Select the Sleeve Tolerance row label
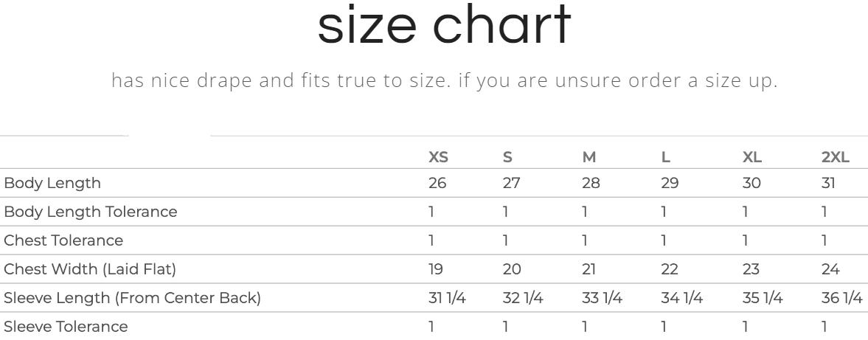The image size is (868, 340). tap(66, 327)
